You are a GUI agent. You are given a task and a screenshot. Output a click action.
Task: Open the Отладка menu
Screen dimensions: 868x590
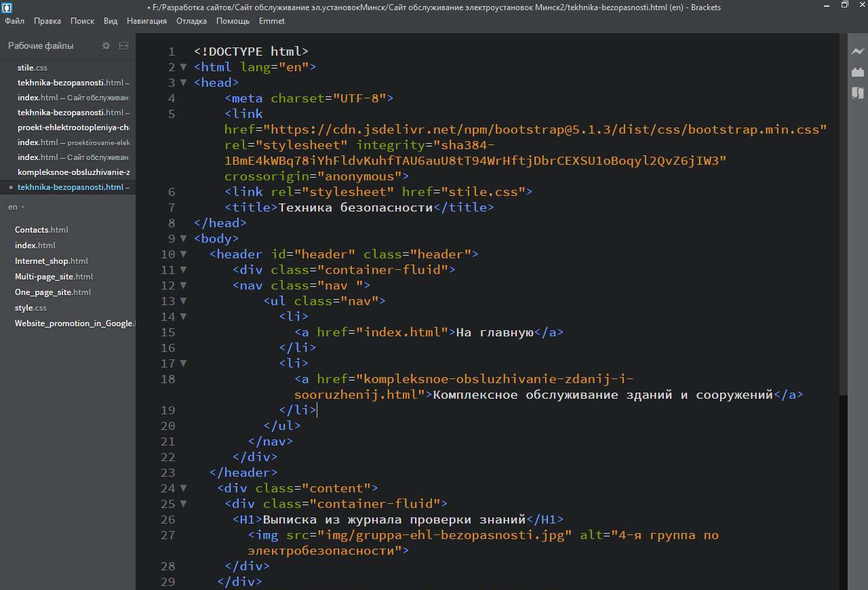click(x=191, y=21)
